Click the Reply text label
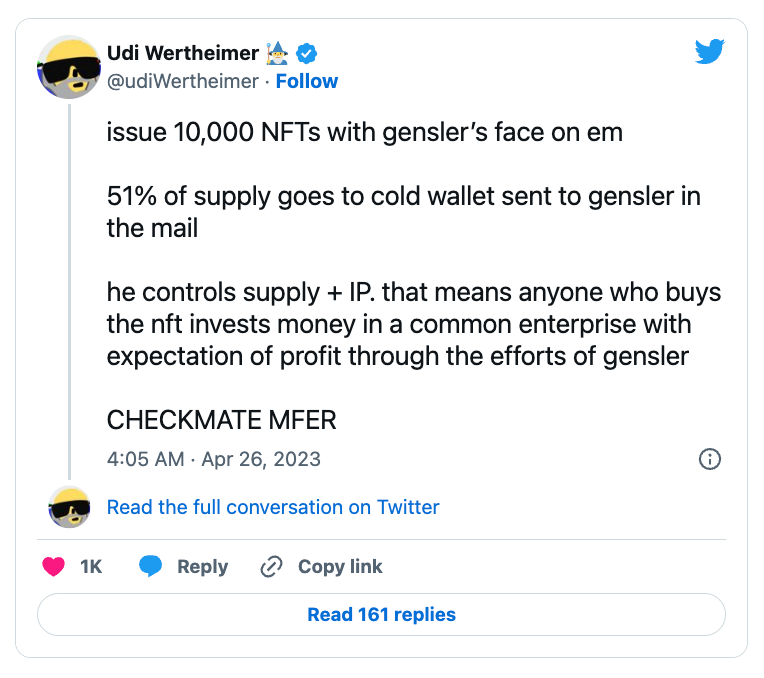Screen dimensions: 764x678 [202, 567]
